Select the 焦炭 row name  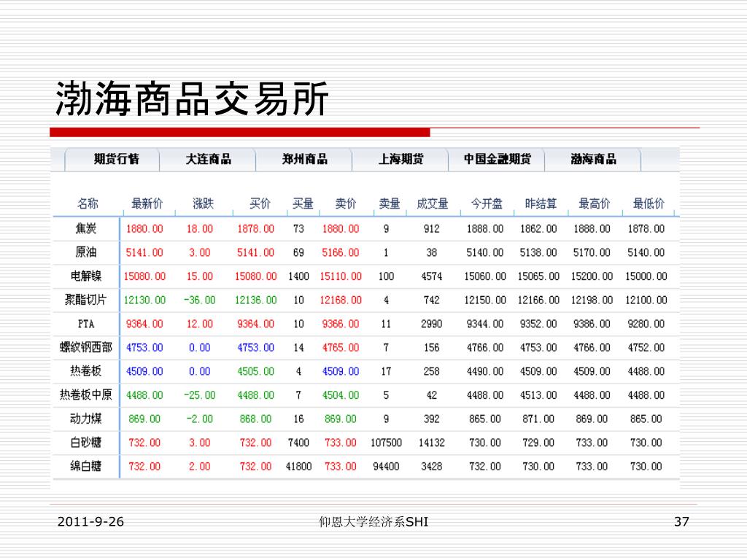coord(86,228)
